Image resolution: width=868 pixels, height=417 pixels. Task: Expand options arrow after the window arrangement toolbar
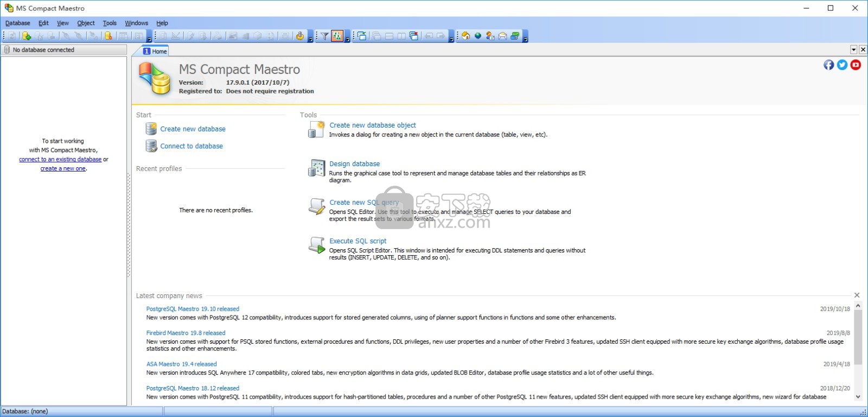point(451,37)
